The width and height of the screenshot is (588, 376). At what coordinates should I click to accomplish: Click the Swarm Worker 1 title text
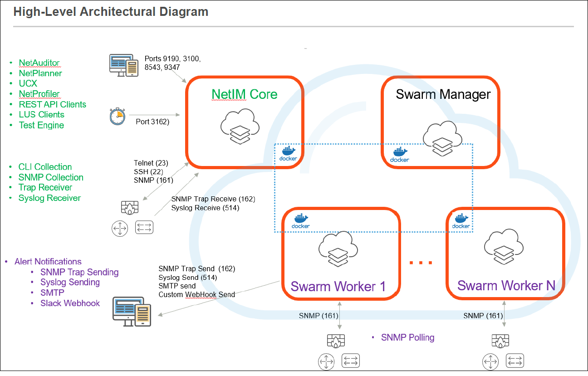tap(338, 286)
